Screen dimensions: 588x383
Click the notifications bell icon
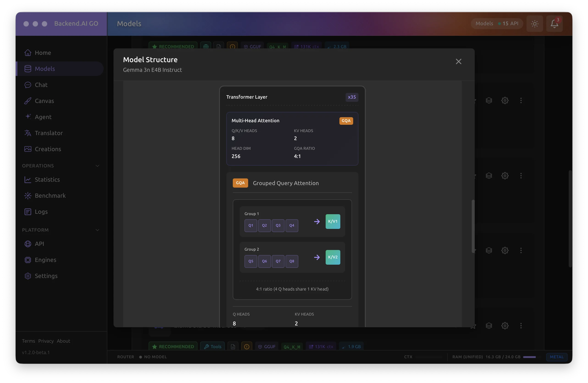click(554, 24)
